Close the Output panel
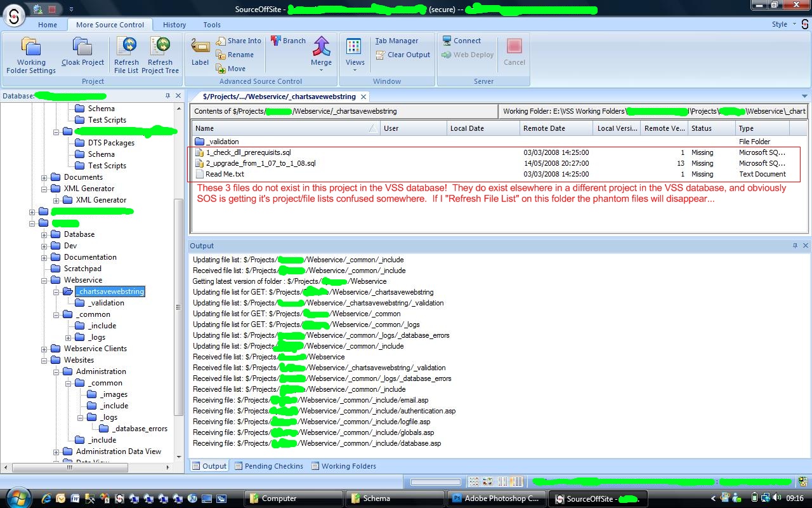The height and width of the screenshot is (508, 812). point(806,246)
